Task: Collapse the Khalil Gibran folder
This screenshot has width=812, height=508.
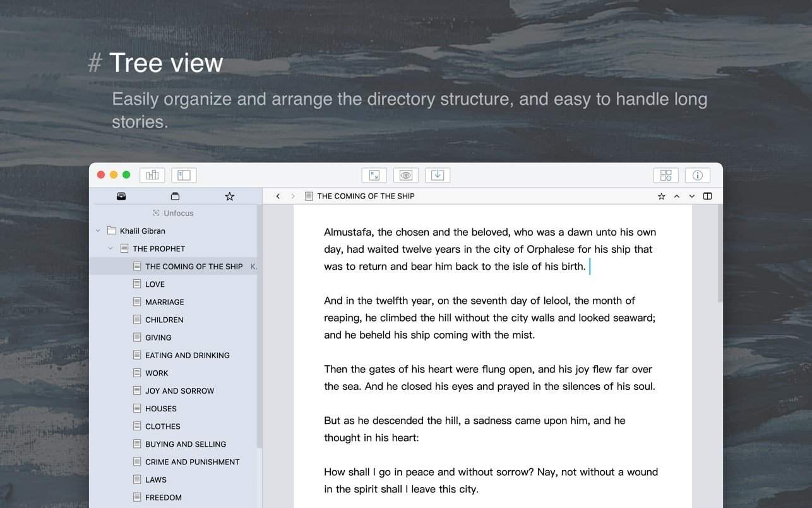Action: point(98,231)
